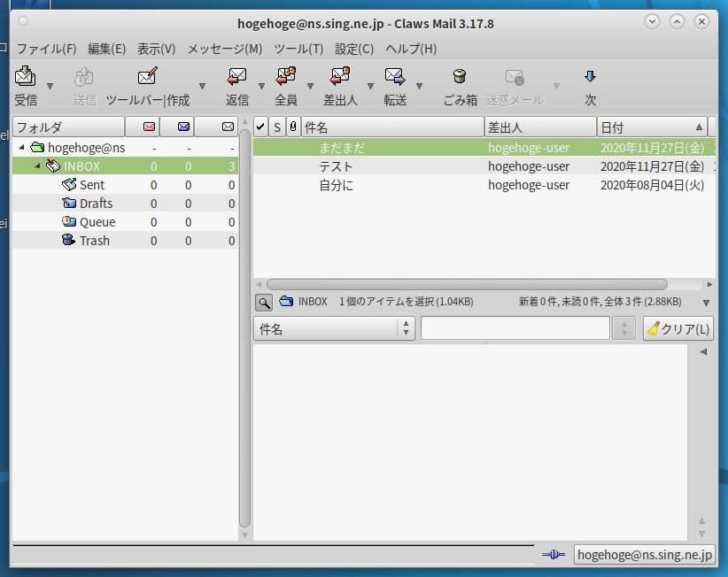Click the message list horizontal scrollbar
Viewport: 728px width, 577px height.
click(467, 284)
